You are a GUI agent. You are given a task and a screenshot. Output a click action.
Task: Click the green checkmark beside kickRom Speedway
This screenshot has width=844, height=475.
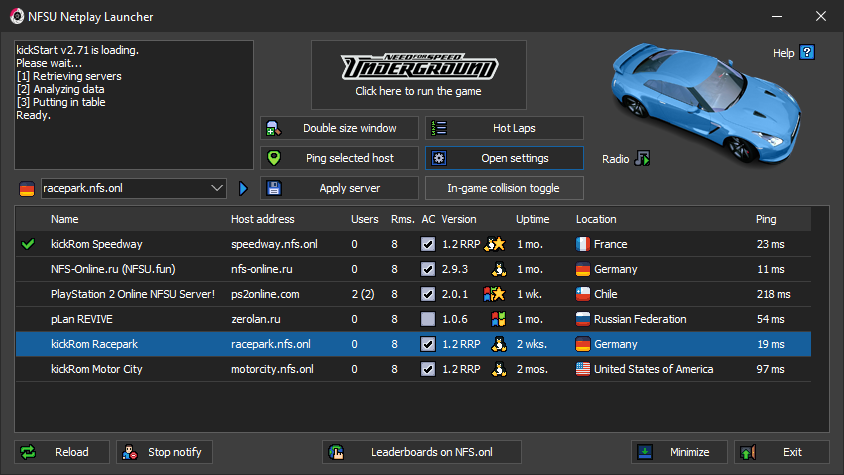tap(28, 244)
